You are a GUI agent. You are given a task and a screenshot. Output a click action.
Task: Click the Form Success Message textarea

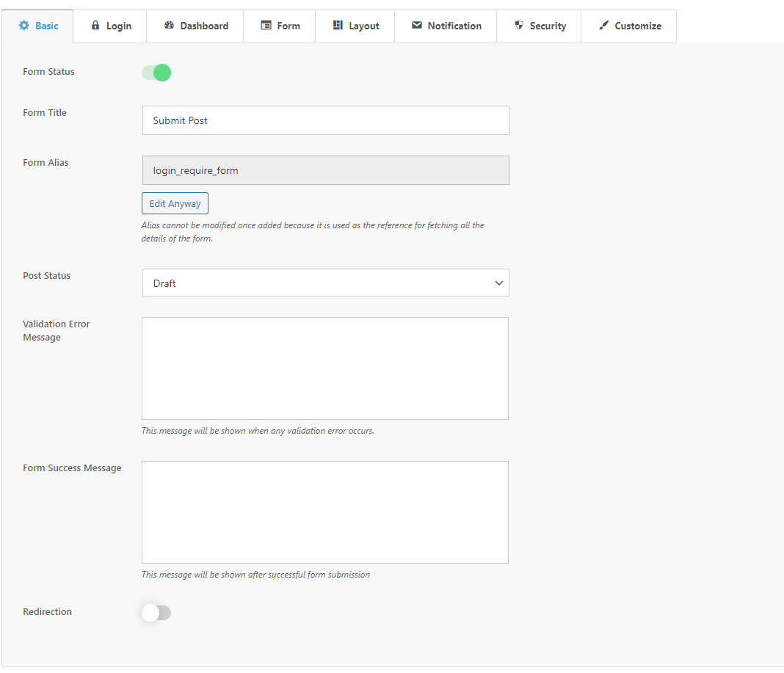325,512
